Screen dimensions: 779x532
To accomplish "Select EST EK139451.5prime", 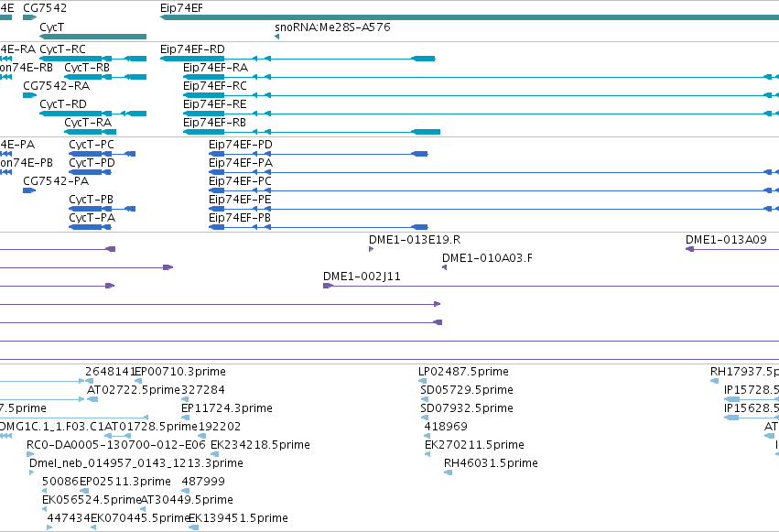I will tap(194, 527).
